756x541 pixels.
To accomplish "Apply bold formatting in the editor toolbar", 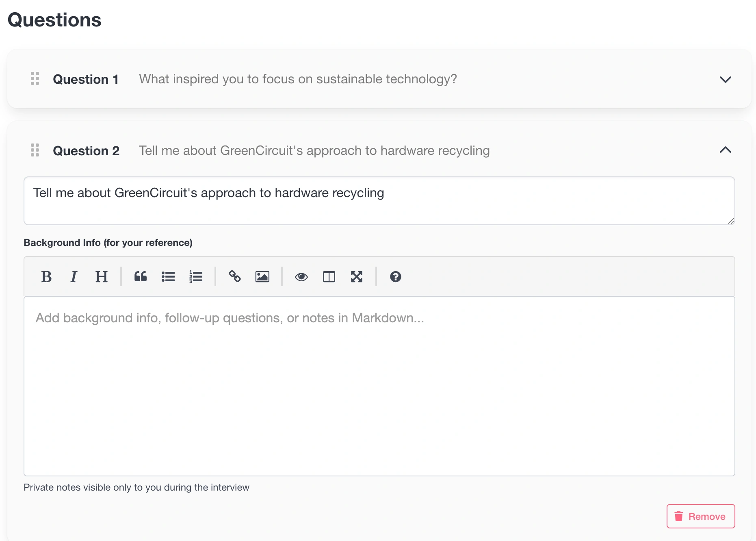I will pyautogui.click(x=46, y=277).
